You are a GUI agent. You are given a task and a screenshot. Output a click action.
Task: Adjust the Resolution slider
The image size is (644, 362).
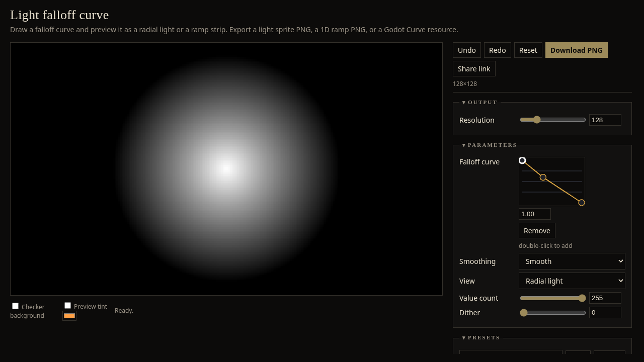[x=552, y=120]
